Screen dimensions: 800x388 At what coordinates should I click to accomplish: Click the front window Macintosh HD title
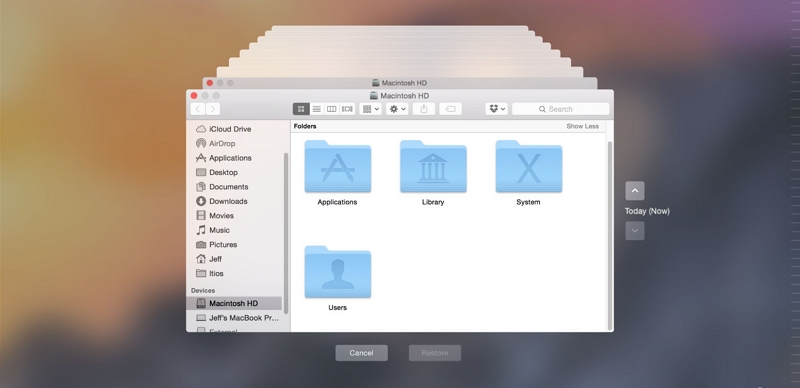[399, 95]
